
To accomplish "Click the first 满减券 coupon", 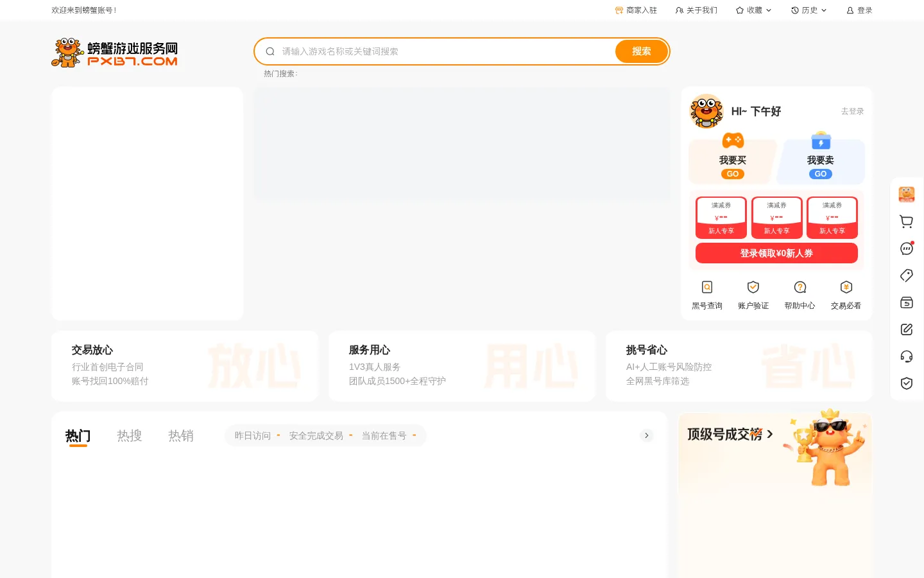I will pos(721,218).
